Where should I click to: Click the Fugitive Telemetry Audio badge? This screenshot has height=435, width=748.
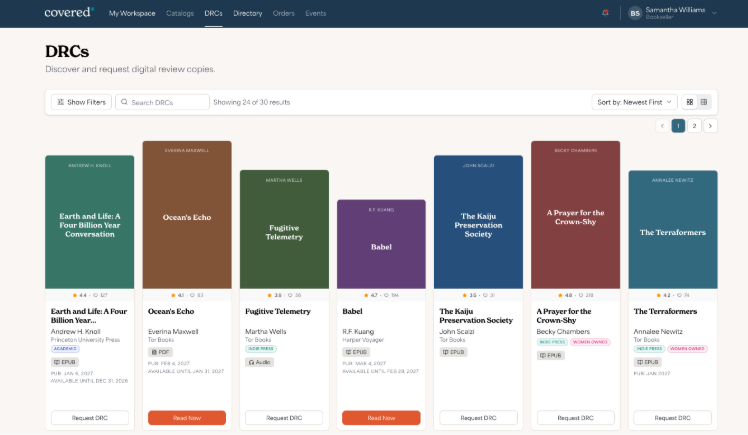tap(260, 362)
